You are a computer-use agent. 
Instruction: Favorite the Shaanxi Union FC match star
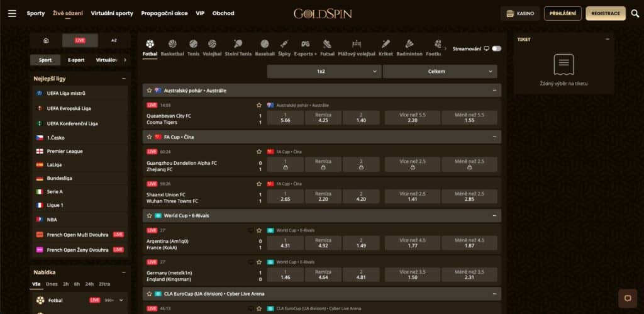pyautogui.click(x=258, y=184)
